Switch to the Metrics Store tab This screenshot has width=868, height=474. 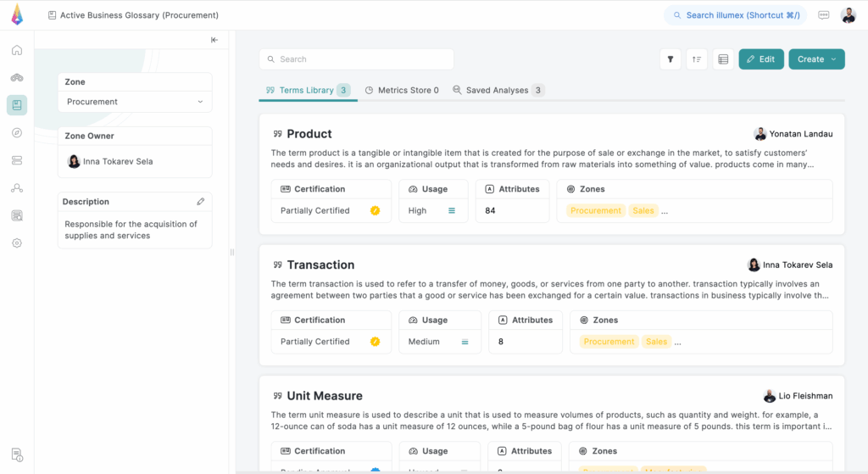click(x=402, y=90)
